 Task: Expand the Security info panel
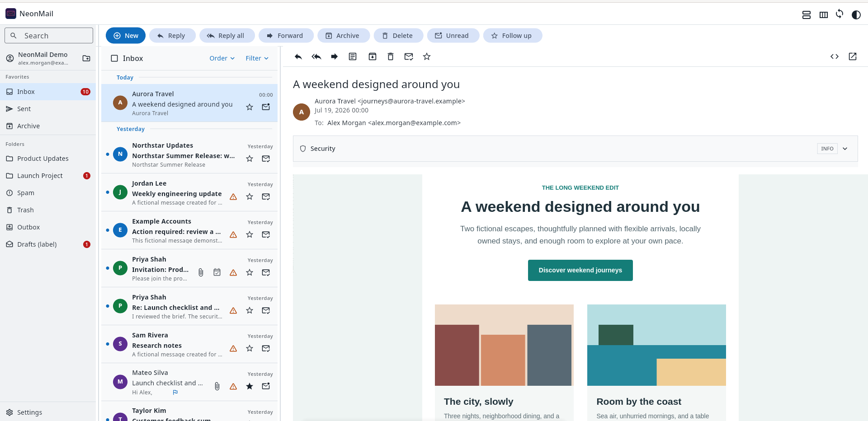845,149
